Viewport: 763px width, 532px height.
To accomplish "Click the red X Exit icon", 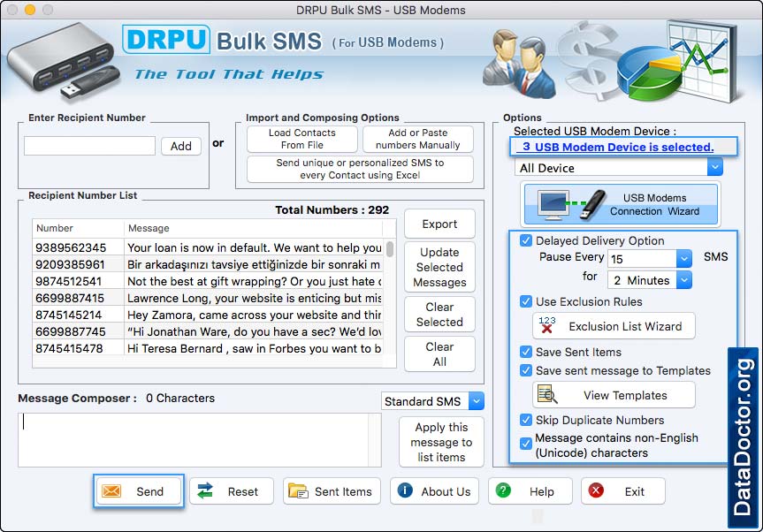I will coord(596,490).
